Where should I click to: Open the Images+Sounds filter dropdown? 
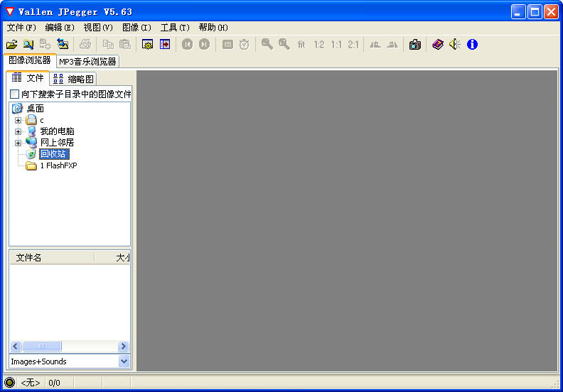pyautogui.click(x=124, y=361)
